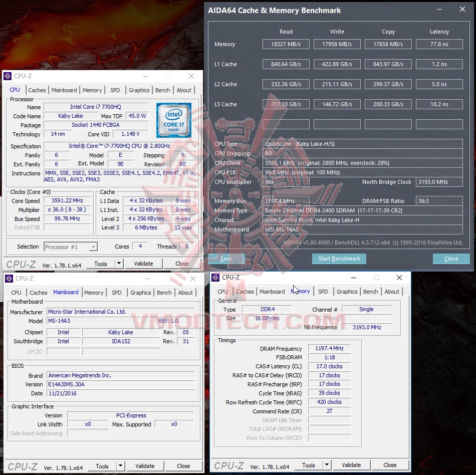
Task: Click Close button in AIDA64 benchmark window
Action: (451, 259)
